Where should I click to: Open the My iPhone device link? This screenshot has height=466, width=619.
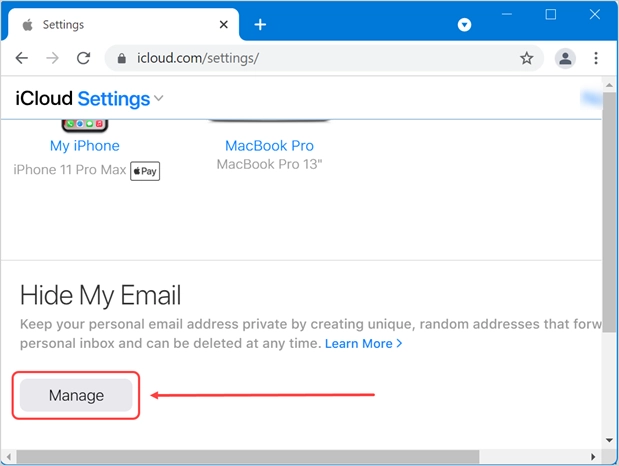[84, 146]
